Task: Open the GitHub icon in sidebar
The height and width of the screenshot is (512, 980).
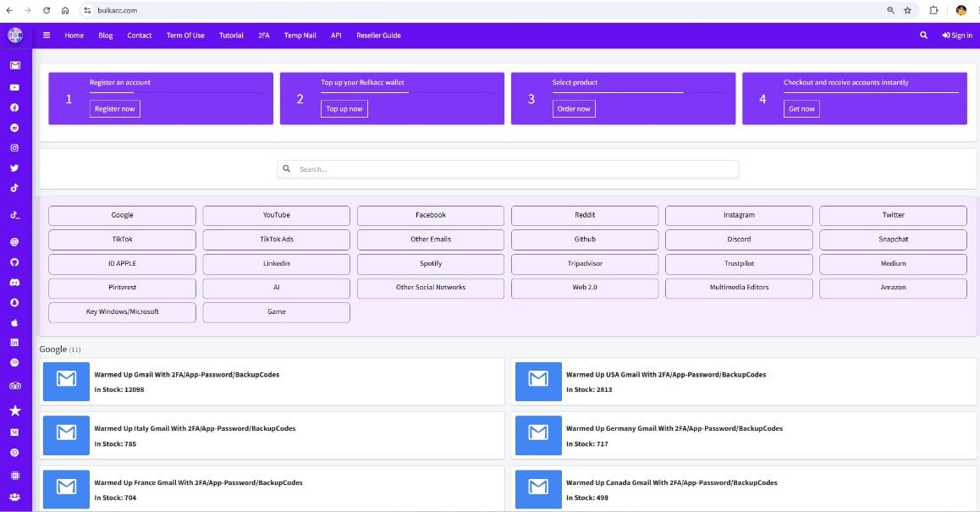Action: (x=14, y=262)
